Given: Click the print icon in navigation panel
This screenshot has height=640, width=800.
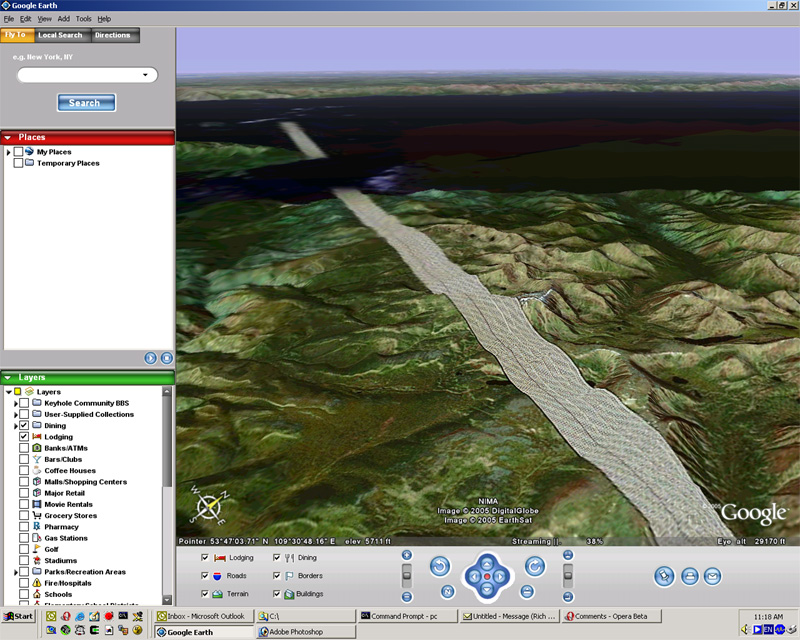Looking at the screenshot, I should (x=689, y=576).
